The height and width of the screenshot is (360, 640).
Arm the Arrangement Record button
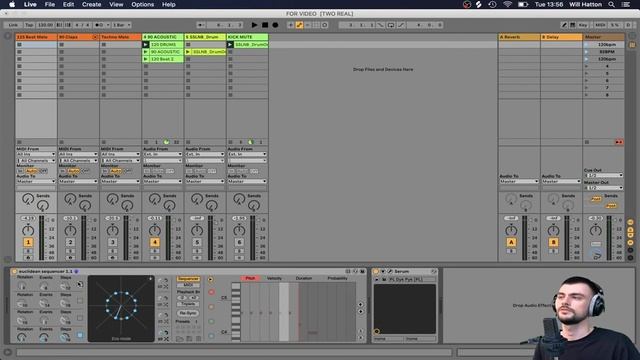click(x=275, y=25)
